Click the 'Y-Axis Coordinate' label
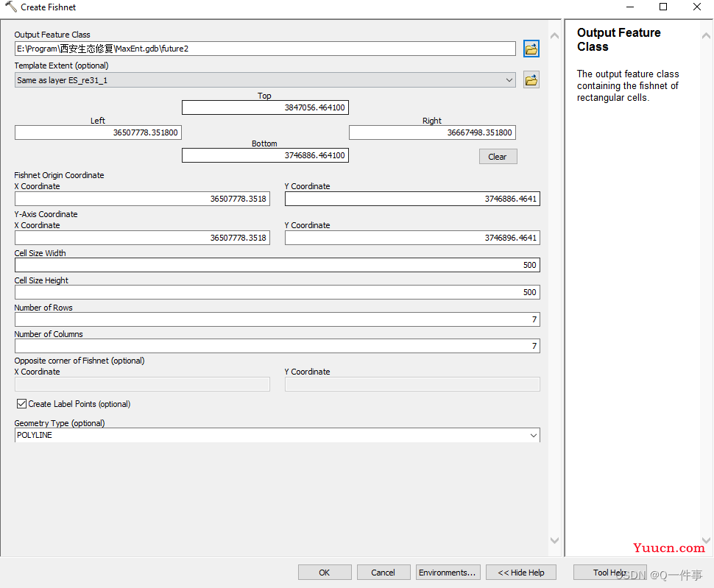 (x=46, y=214)
